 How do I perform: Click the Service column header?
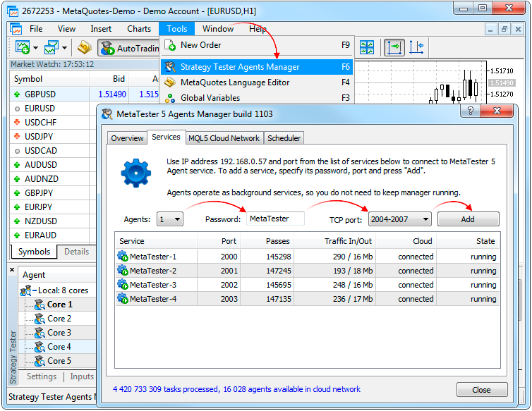(157, 241)
